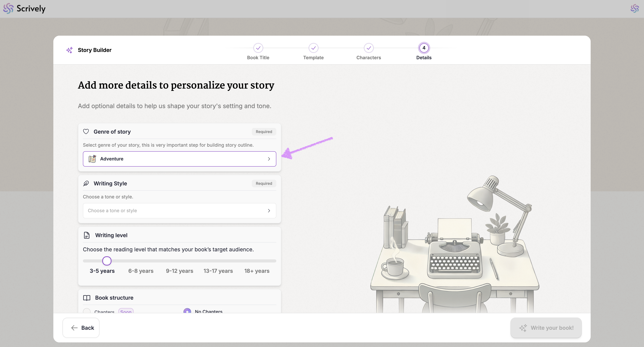This screenshot has width=644, height=347.
Task: Click the adventure map icon in genre field
Action: 92,159
